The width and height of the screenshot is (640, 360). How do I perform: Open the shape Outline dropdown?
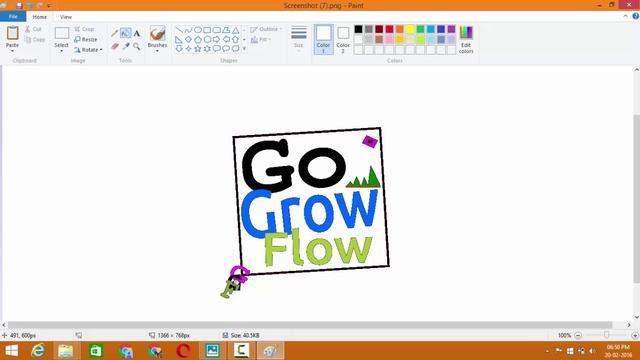pos(266,29)
